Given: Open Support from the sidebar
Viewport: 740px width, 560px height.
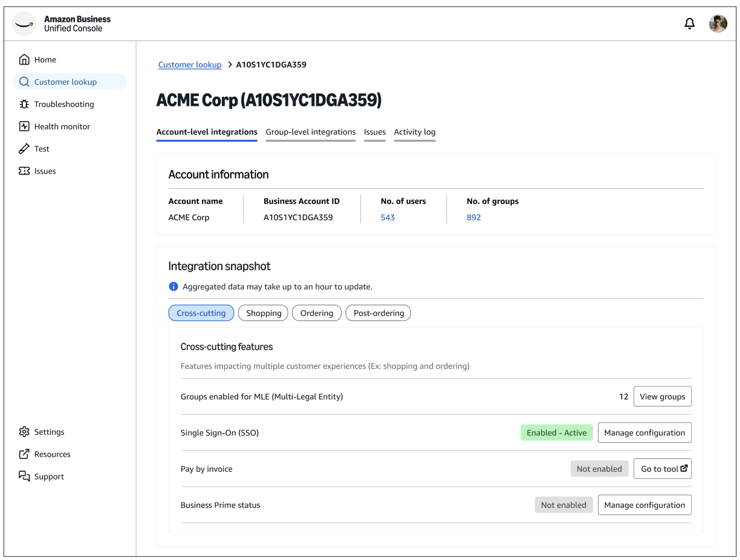Looking at the screenshot, I should click(48, 477).
